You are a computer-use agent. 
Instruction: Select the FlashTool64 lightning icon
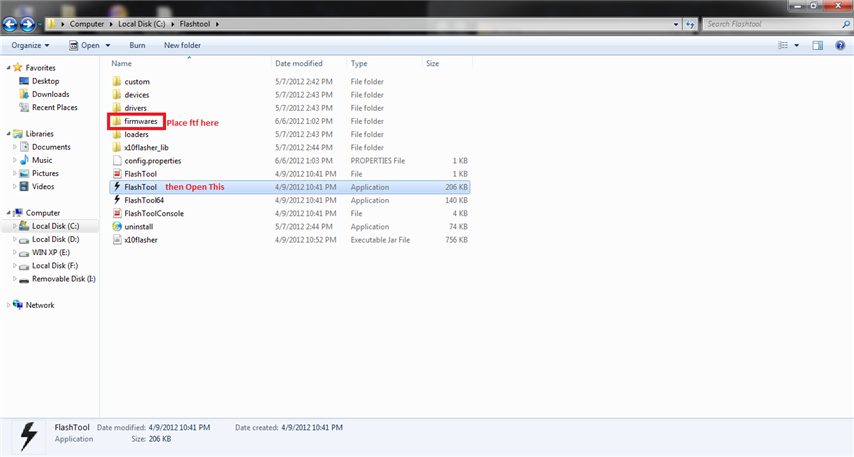[x=117, y=200]
